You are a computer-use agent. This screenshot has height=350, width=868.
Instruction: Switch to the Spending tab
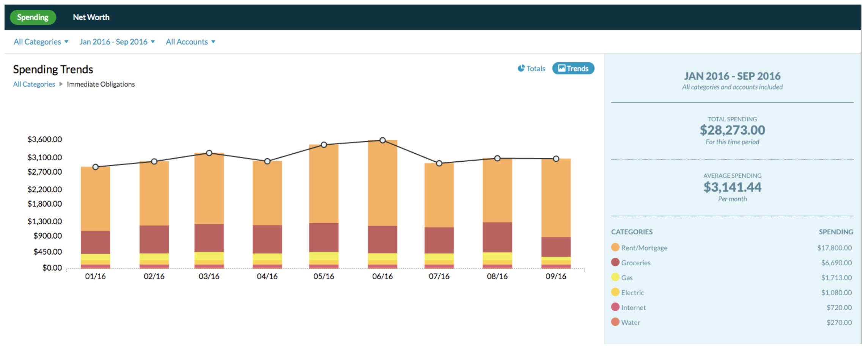33,17
